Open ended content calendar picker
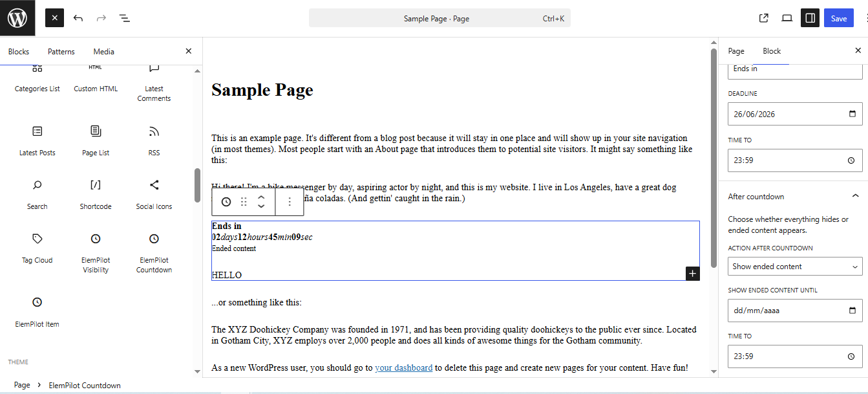 (x=852, y=310)
